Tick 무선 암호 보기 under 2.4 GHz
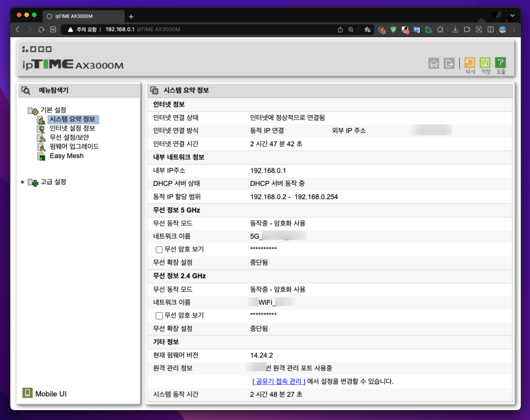The width and height of the screenshot is (530, 420). pos(159,316)
